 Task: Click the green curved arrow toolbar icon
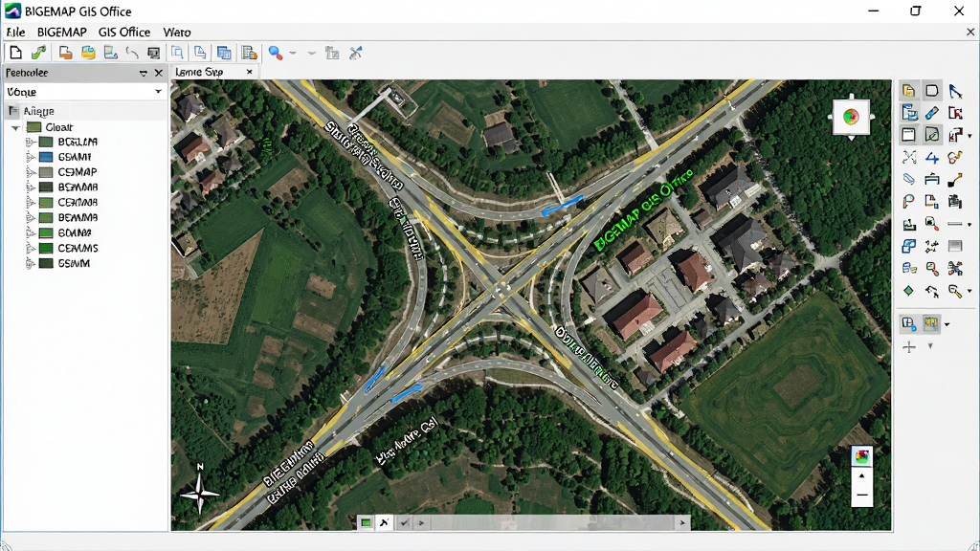click(x=38, y=54)
